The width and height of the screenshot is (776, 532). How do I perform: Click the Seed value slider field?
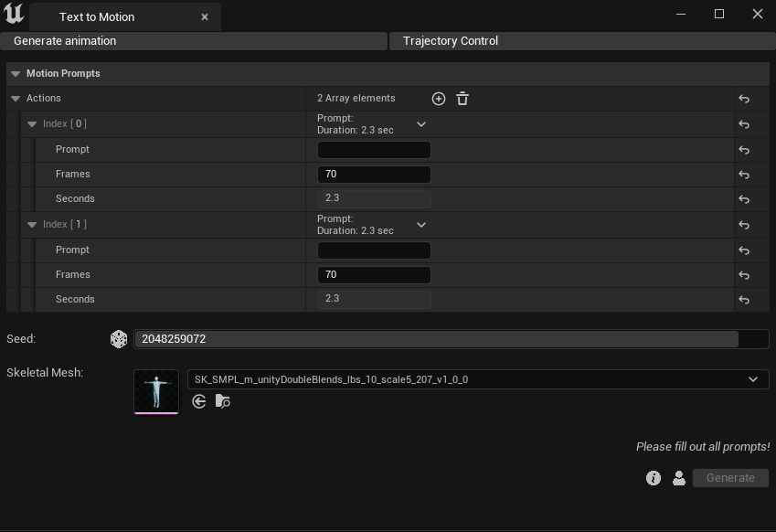[x=436, y=339]
